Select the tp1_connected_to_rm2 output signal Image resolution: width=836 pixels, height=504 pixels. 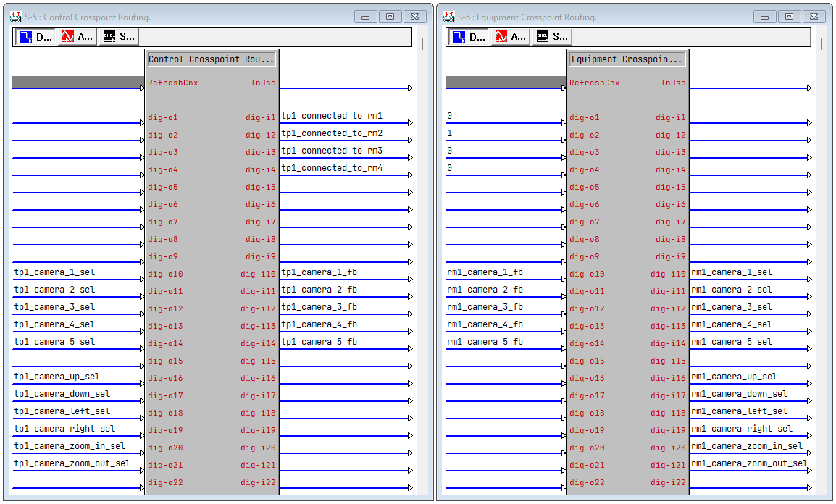coord(332,133)
